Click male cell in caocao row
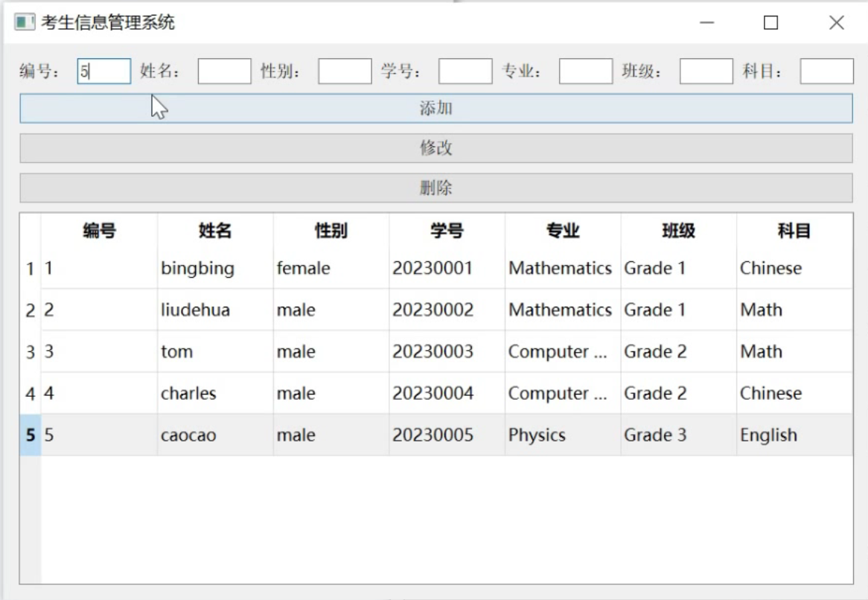 coord(331,435)
